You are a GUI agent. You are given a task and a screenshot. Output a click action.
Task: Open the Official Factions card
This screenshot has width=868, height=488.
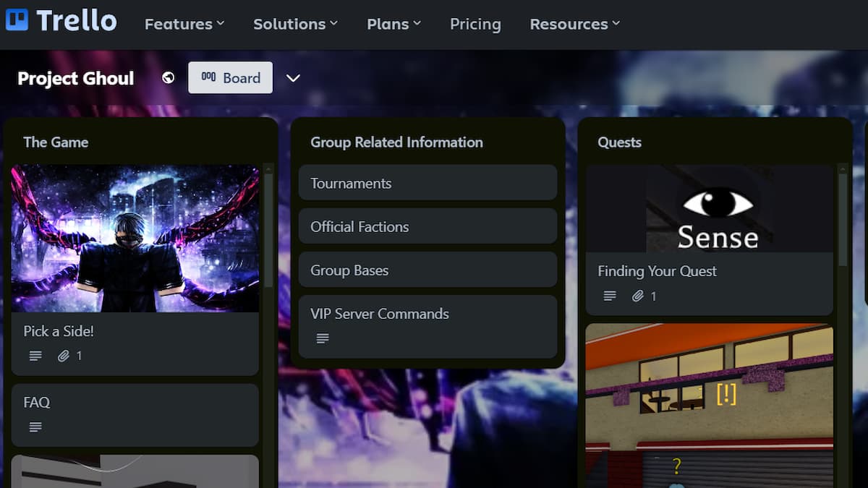[x=427, y=226]
